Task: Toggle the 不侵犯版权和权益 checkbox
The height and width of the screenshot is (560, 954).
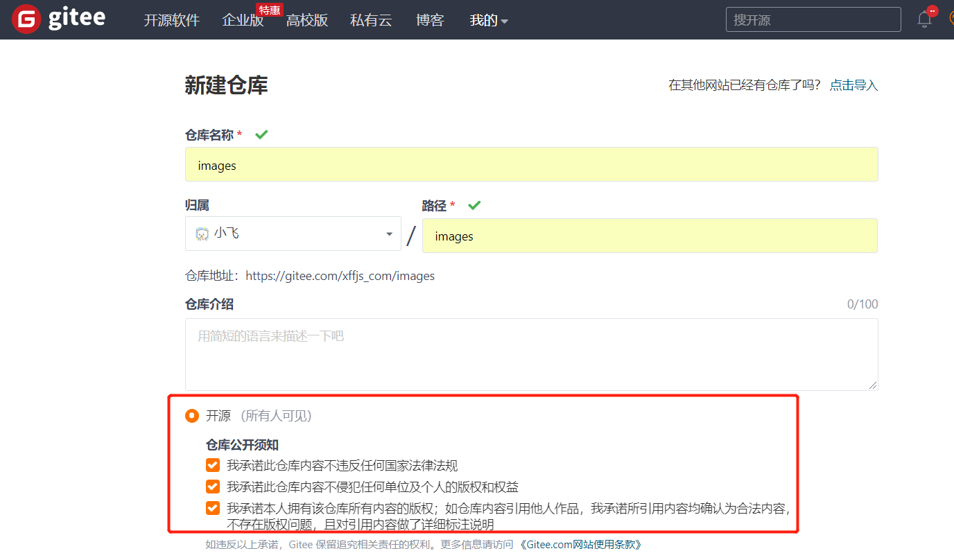Action: (x=213, y=487)
